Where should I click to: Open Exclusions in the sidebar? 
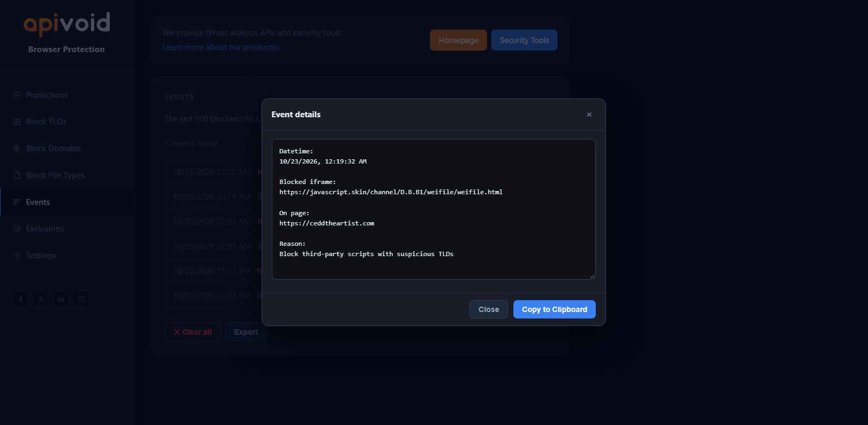[67, 229]
